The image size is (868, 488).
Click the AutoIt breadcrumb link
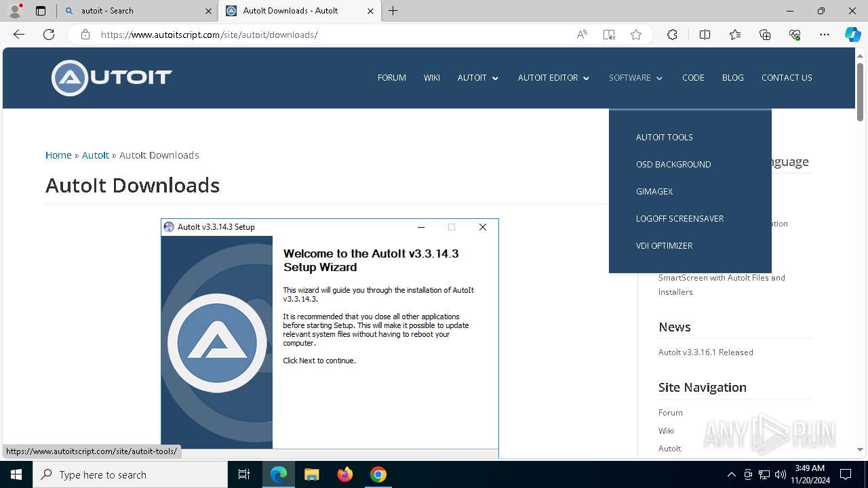coord(96,155)
